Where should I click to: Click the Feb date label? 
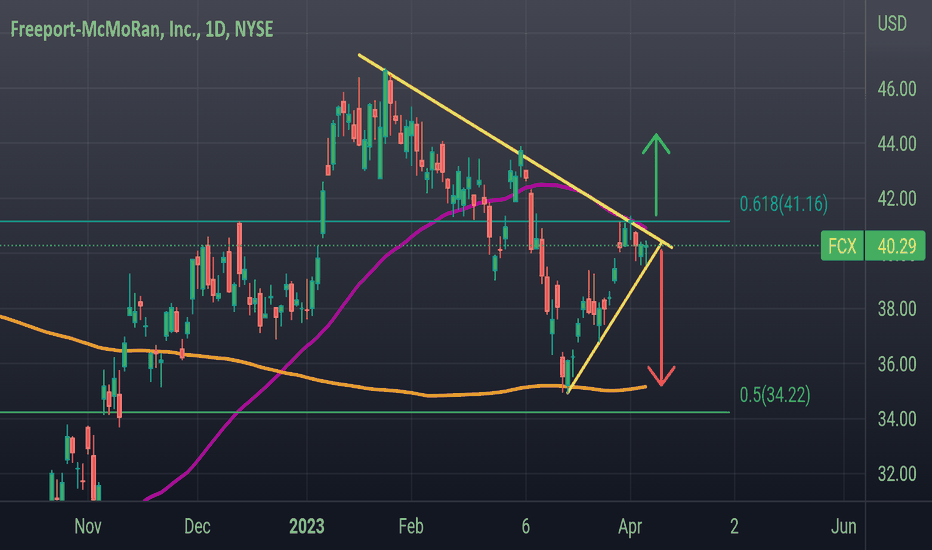pos(411,527)
